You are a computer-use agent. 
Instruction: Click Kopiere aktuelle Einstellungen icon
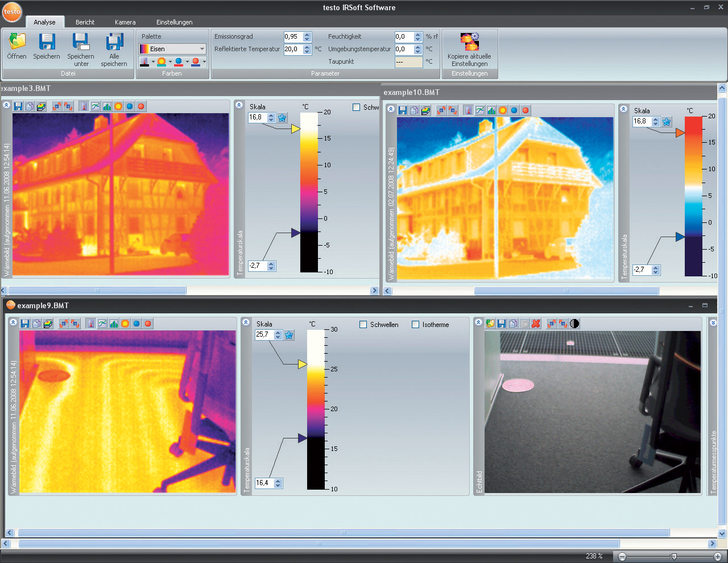click(x=470, y=42)
